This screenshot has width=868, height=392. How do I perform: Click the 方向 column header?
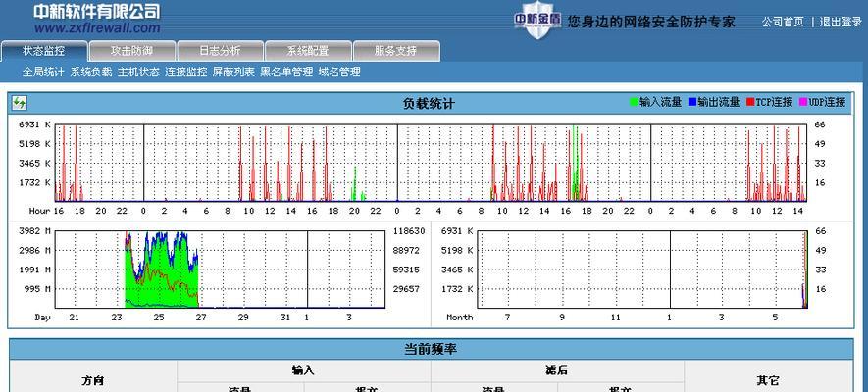[x=93, y=381]
